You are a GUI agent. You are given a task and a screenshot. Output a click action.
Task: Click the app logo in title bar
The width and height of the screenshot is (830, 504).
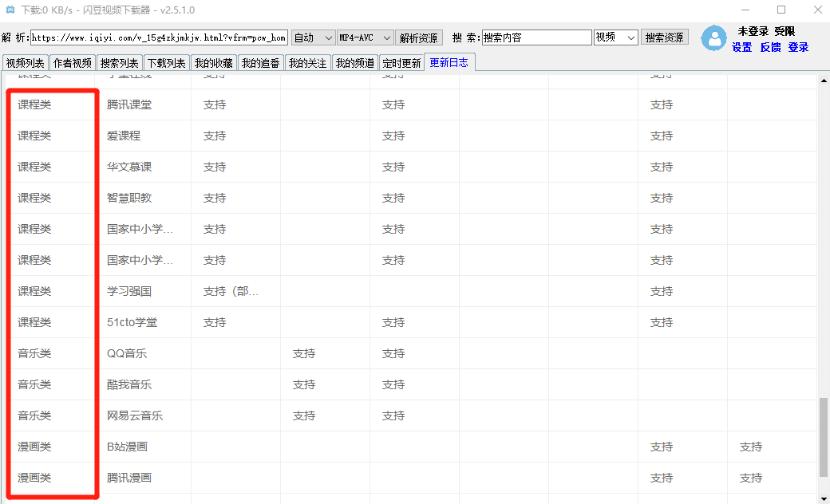coord(10,10)
